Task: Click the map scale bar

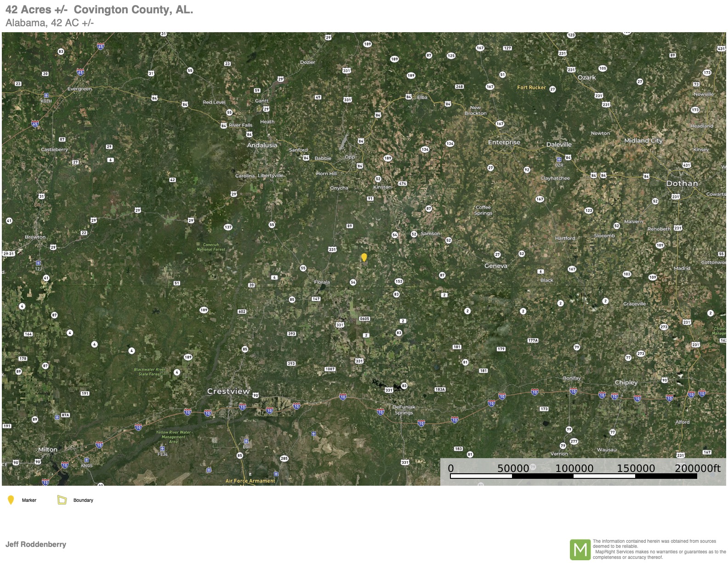Action: (x=574, y=476)
